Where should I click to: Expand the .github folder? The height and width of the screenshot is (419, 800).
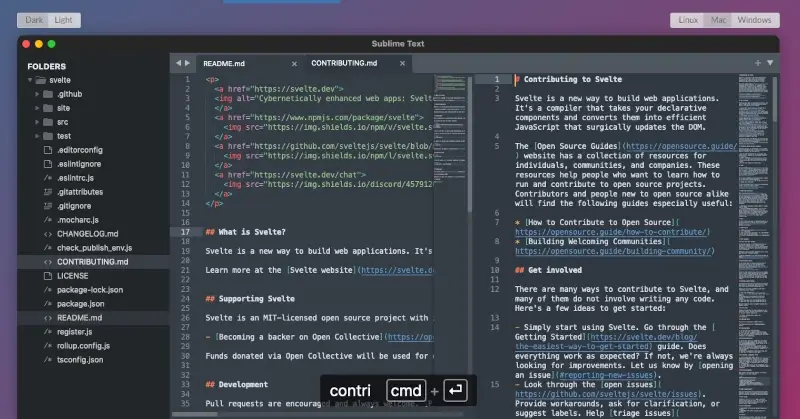[x=36, y=93]
